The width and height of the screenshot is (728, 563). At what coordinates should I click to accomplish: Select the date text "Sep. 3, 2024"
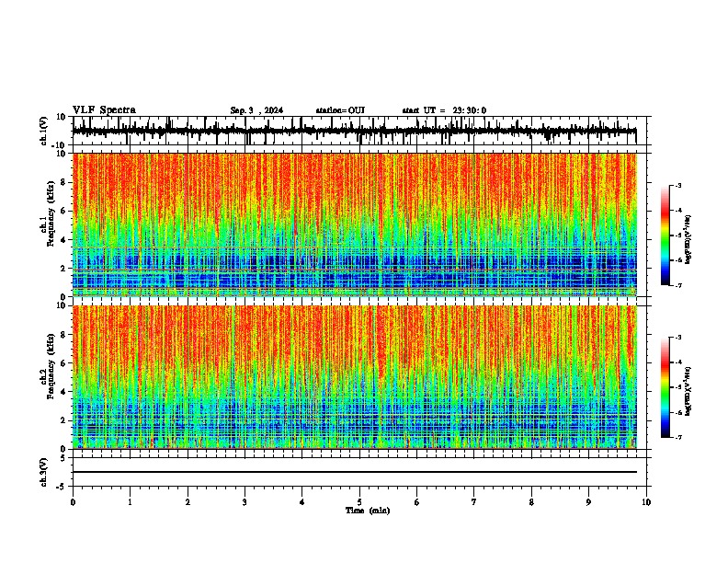click(256, 110)
